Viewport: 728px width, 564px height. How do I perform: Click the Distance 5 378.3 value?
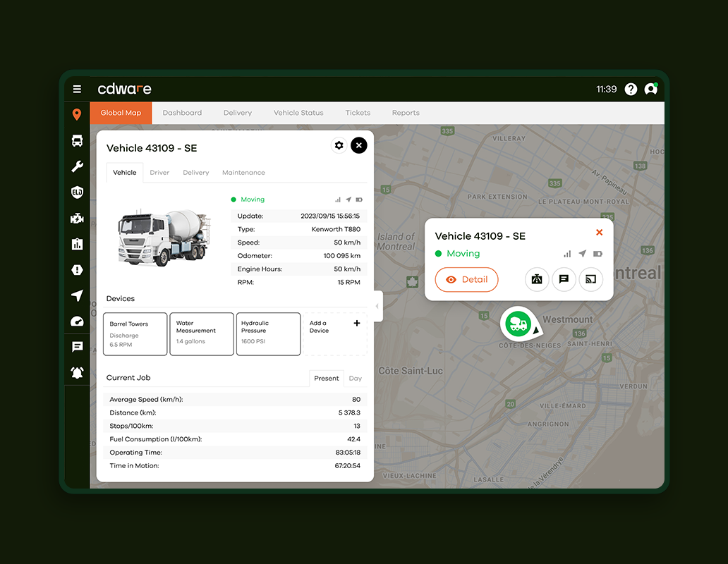click(349, 413)
